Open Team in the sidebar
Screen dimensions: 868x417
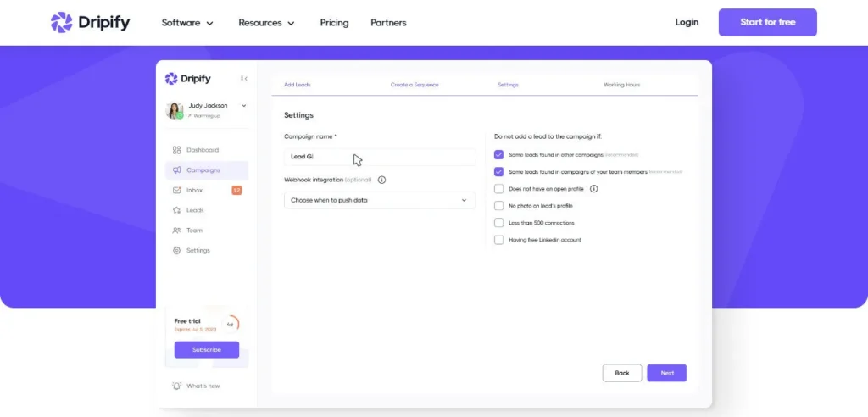(207, 231)
